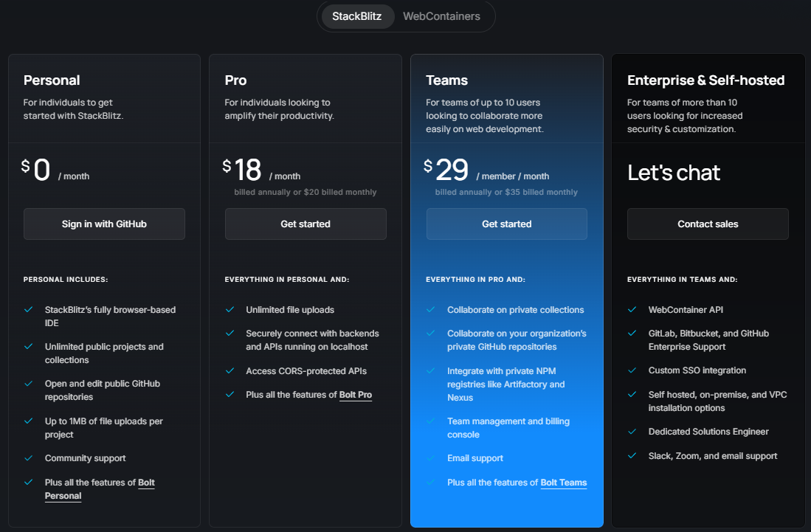The width and height of the screenshot is (811, 532).
Task: Click the Personal plan heading
Action: (52, 80)
